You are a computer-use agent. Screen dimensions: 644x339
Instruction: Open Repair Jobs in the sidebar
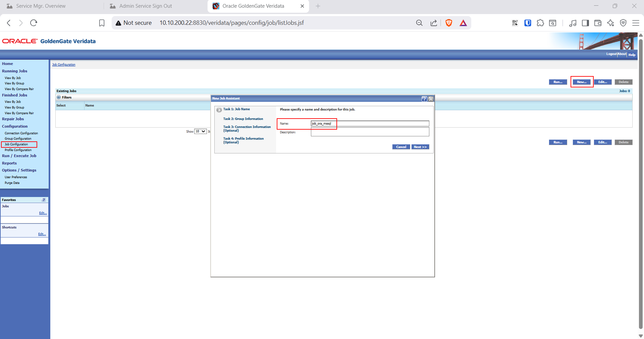pos(13,119)
